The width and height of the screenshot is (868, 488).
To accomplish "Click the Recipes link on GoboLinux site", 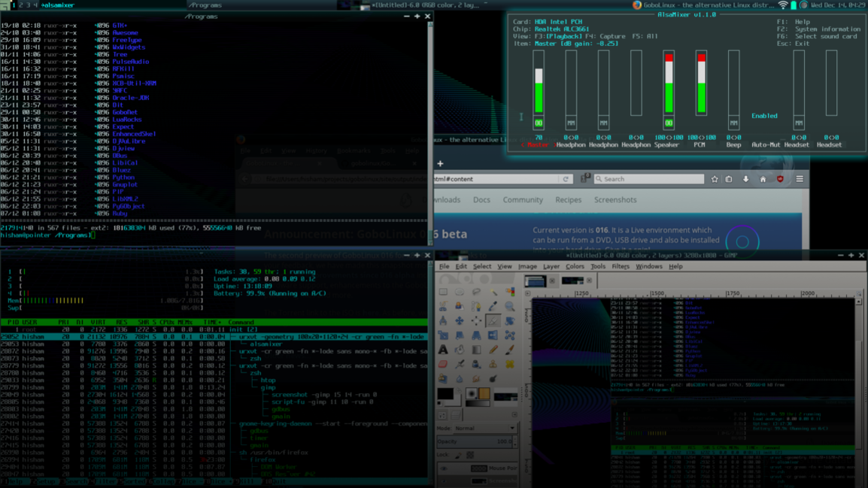I will click(568, 200).
